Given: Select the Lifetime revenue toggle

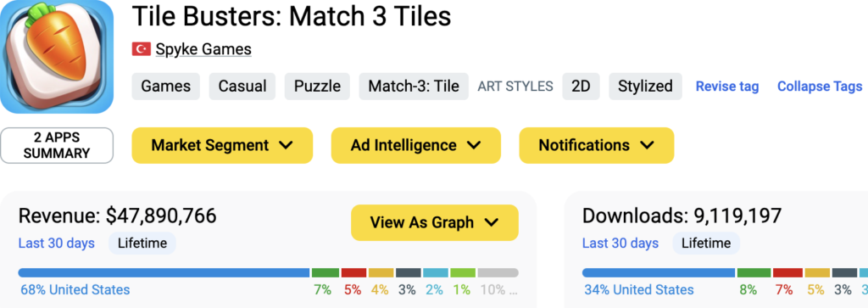Looking at the screenshot, I should coord(142,244).
